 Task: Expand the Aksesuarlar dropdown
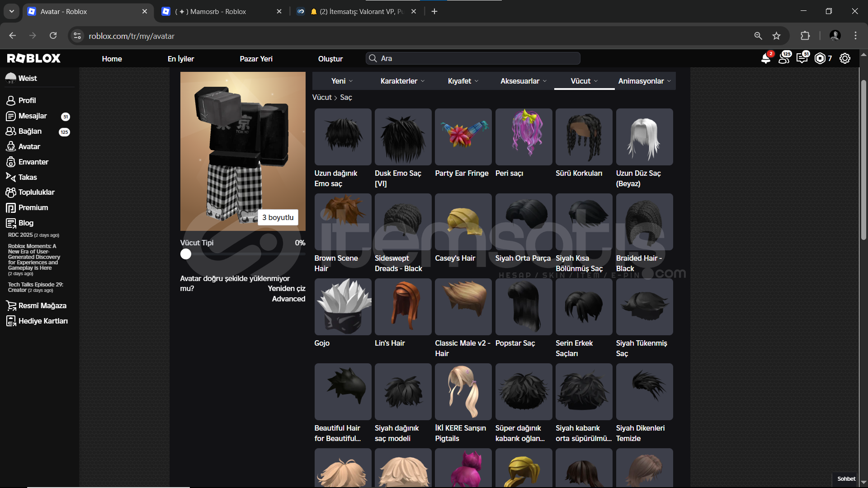pyautogui.click(x=524, y=81)
